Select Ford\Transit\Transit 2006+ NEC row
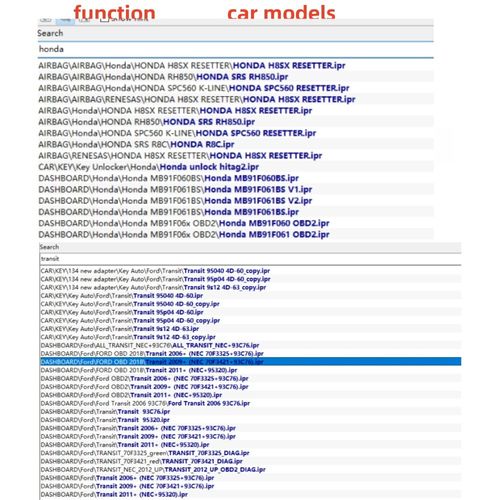 point(250,428)
